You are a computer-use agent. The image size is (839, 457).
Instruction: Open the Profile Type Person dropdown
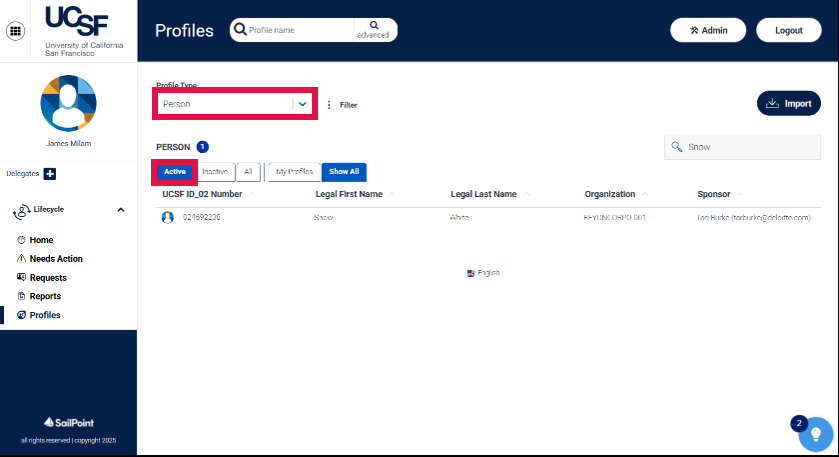(x=235, y=104)
